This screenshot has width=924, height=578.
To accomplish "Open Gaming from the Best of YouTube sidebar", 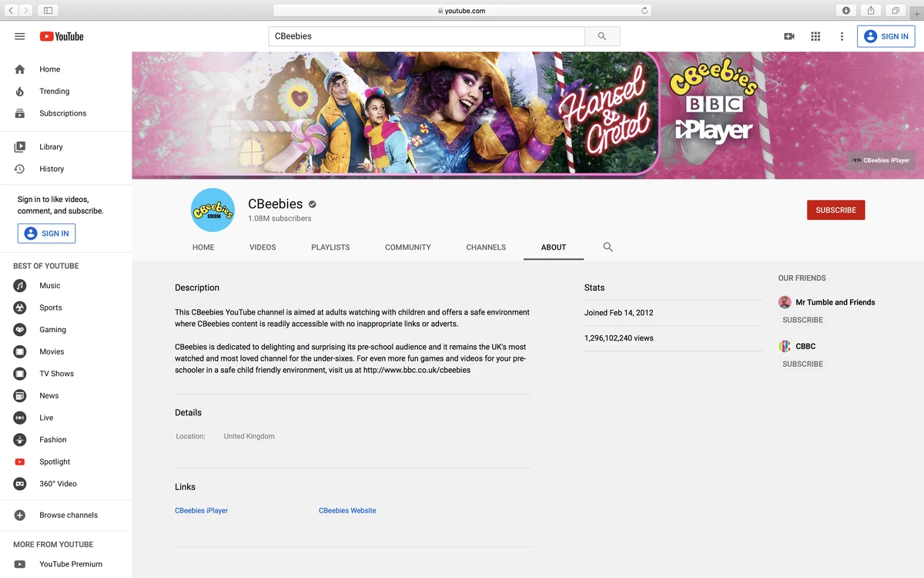I will [19, 329].
